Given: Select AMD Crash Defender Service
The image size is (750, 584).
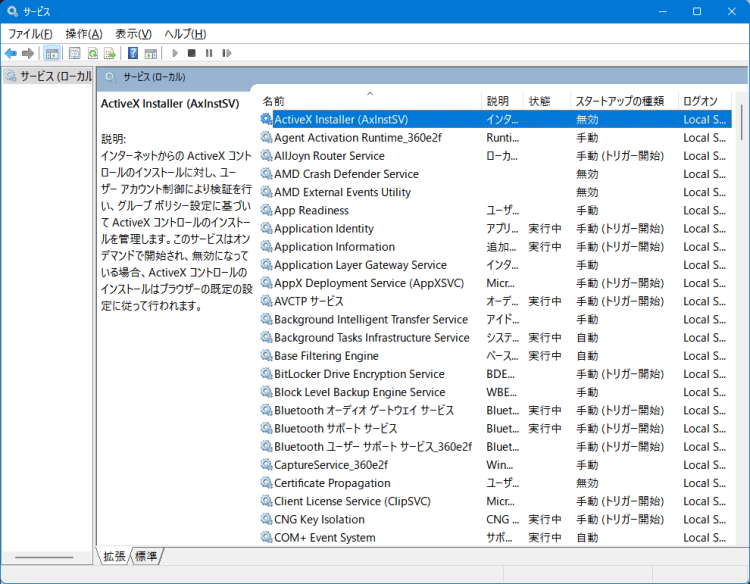Looking at the screenshot, I should tap(496, 174).
